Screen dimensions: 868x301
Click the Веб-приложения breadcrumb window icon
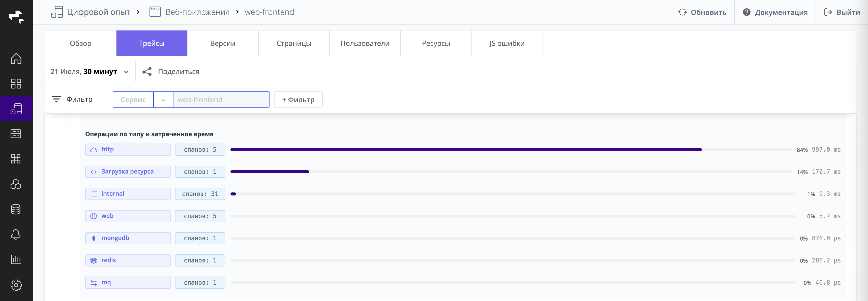[155, 12]
